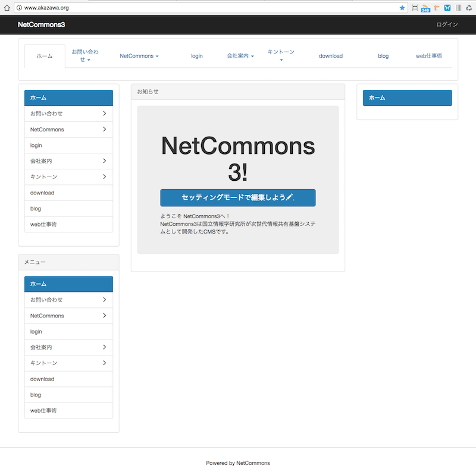View site info via the circled-i icon

pos(18,8)
